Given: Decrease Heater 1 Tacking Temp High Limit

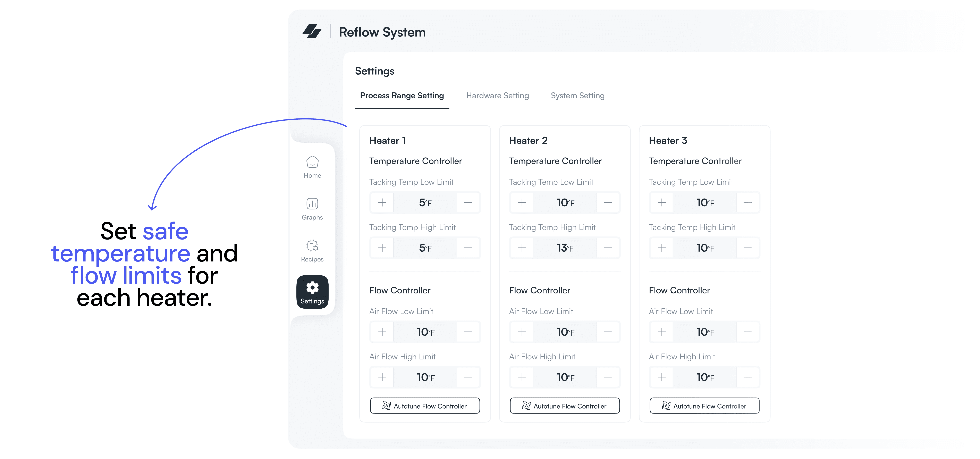Looking at the screenshot, I should click(468, 248).
